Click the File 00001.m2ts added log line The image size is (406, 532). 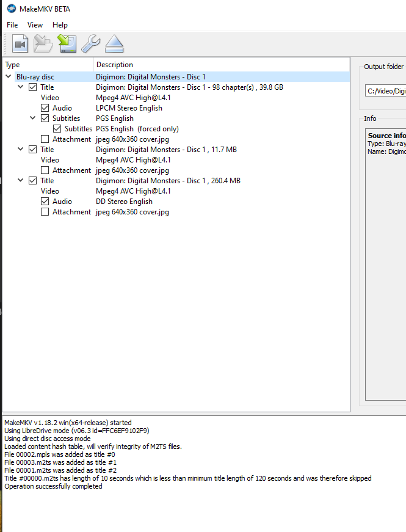coord(60,470)
